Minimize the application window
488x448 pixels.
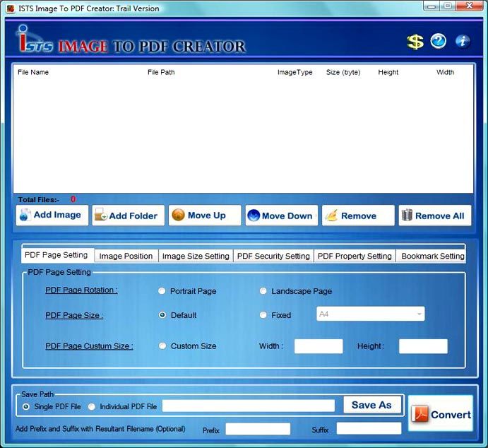pyautogui.click(x=432, y=6)
